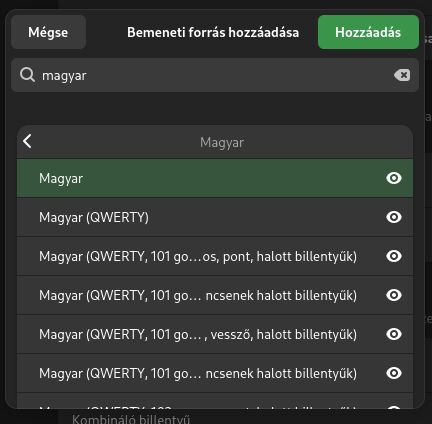Image resolution: width=432 pixels, height=424 pixels.
Task: Go back using the left chevron
Action: pyautogui.click(x=28, y=141)
